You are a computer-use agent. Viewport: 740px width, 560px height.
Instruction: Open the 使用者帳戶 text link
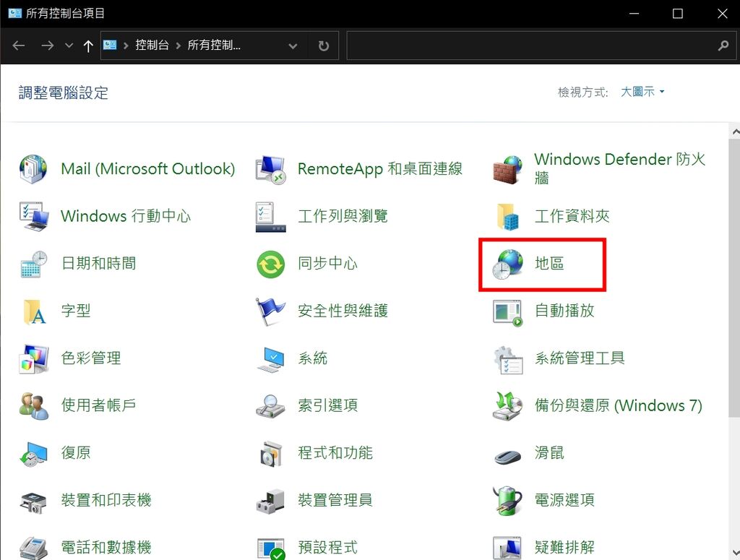(x=98, y=405)
